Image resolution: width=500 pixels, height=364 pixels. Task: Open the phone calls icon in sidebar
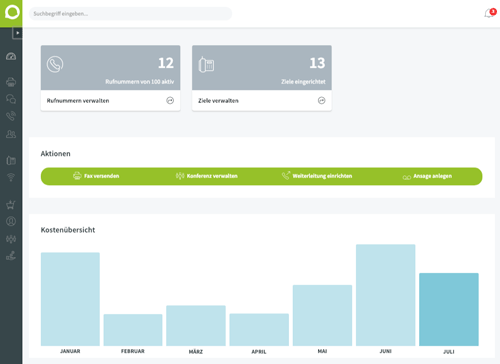click(x=11, y=116)
